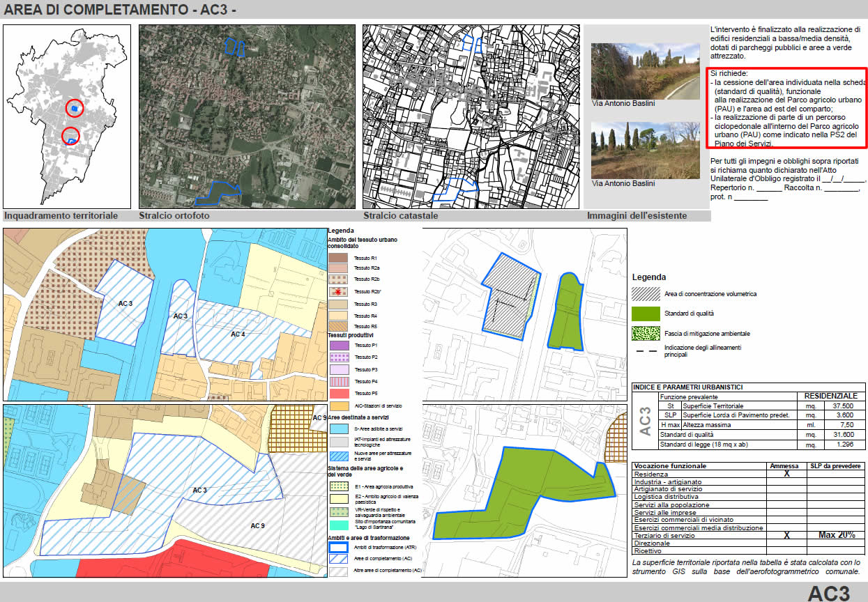Select the Area di concentrazione volumetrica hatch symbol
The width and height of the screenshot is (868, 602).
pos(645,293)
